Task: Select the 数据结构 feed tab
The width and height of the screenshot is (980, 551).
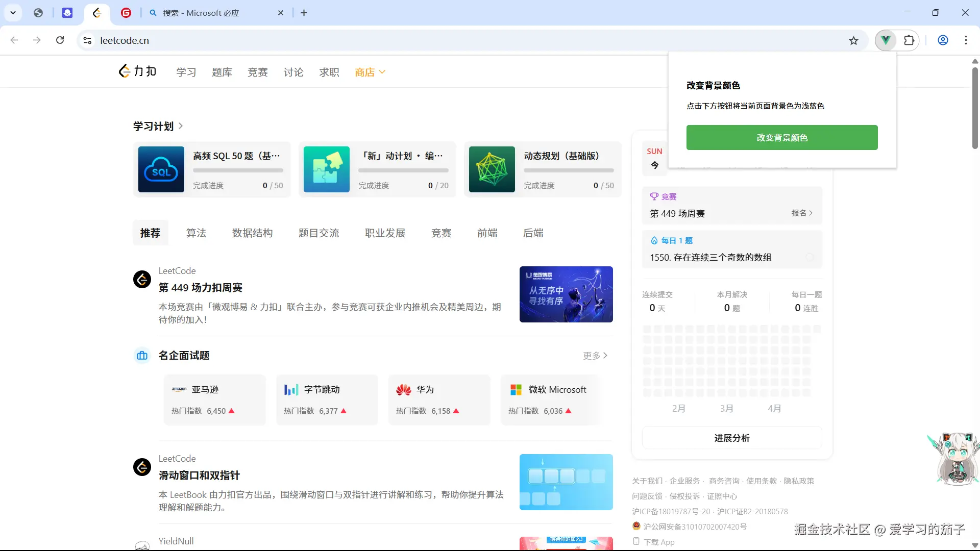Action: 253,233
